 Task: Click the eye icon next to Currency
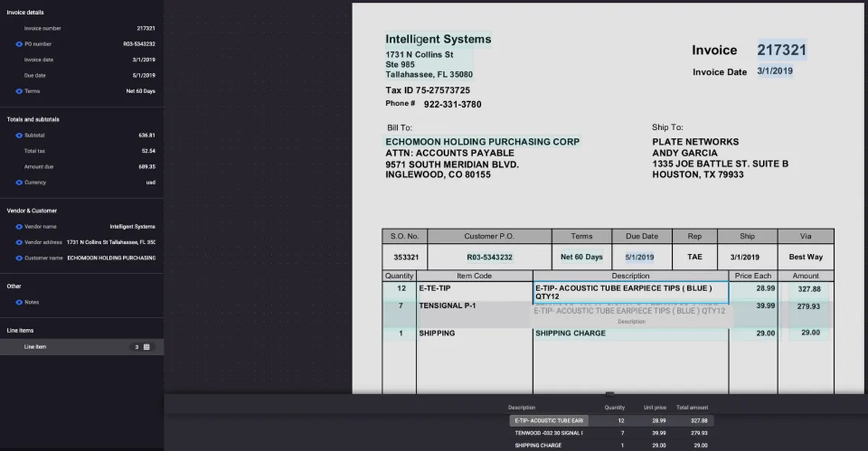[x=19, y=182]
